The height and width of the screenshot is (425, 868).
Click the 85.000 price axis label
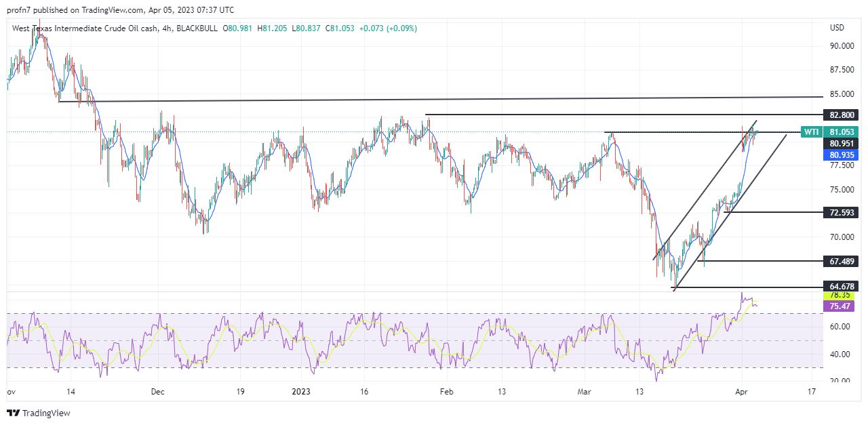click(842, 94)
